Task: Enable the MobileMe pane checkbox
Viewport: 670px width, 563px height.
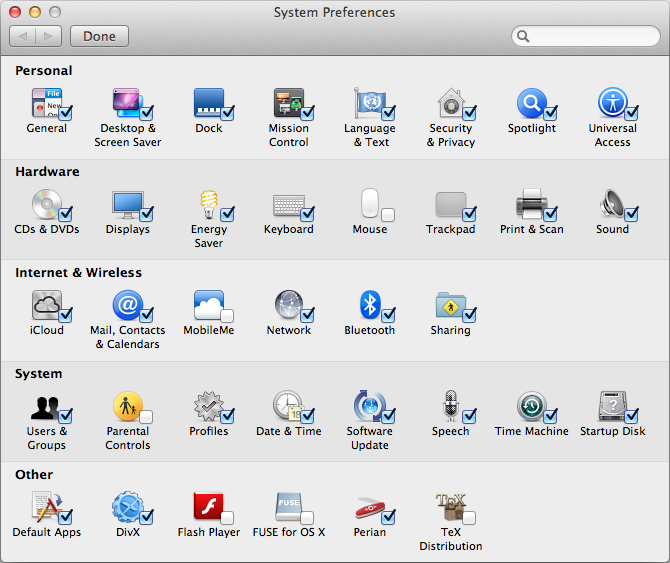Action: (x=227, y=316)
